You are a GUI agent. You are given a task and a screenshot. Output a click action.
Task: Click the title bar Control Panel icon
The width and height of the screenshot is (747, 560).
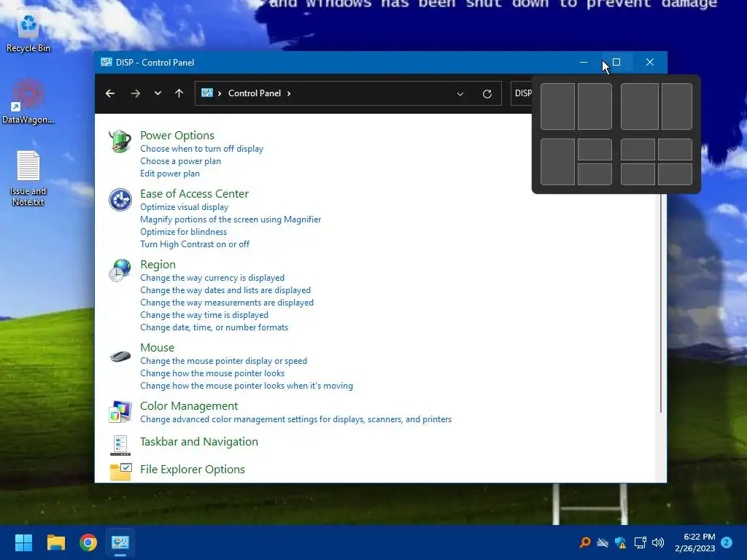point(107,63)
